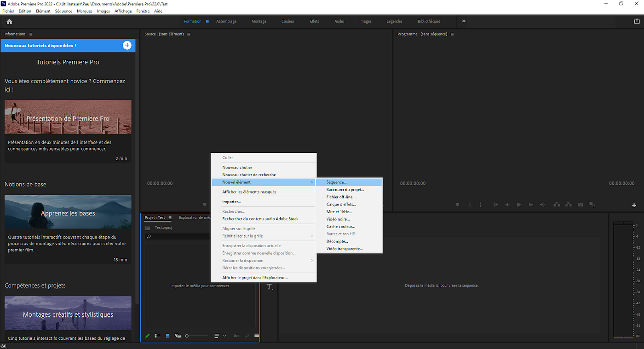
Task: Click Play button in Program monitor
Action: [519, 205]
